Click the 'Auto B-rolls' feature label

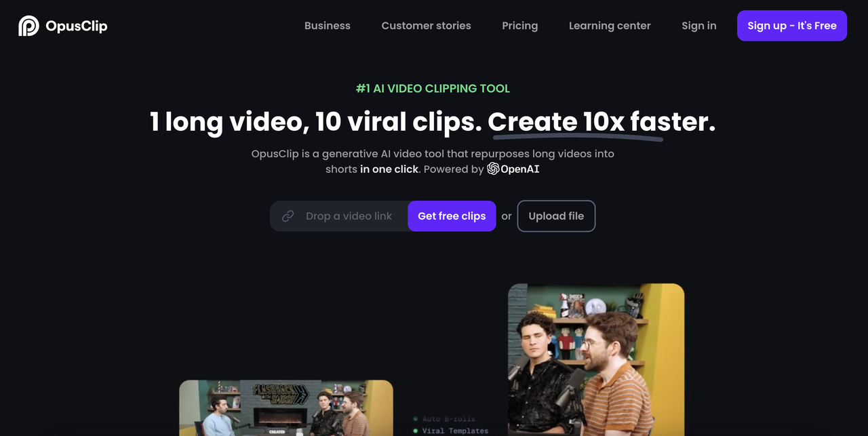(x=448, y=419)
